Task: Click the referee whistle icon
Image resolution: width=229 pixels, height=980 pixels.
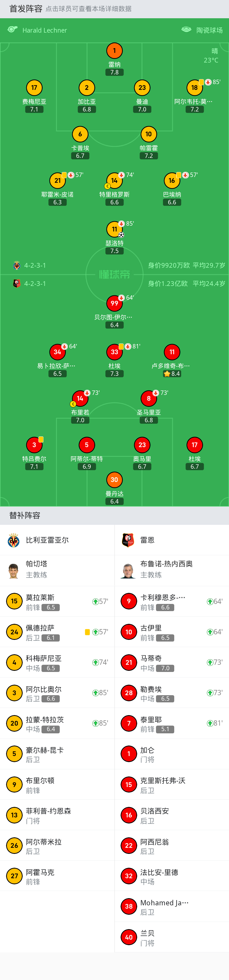Action: click(12, 30)
